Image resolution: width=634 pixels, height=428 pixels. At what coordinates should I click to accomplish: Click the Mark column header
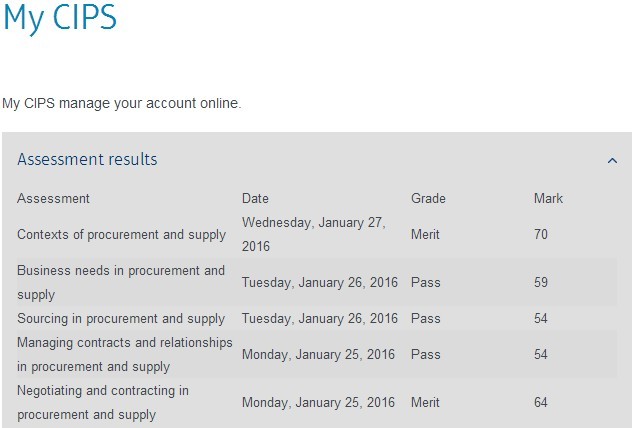(548, 198)
